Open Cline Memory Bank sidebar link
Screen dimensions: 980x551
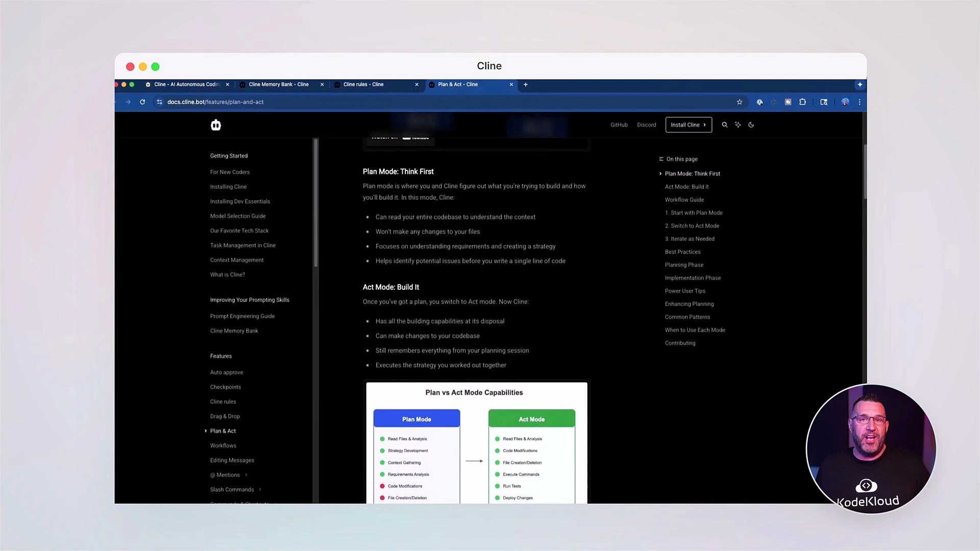coord(234,331)
